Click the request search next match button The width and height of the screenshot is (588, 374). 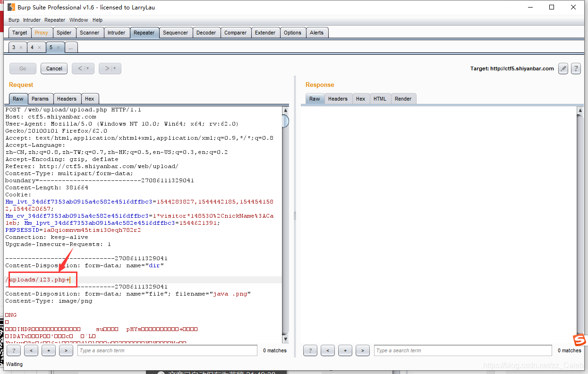click(66, 350)
